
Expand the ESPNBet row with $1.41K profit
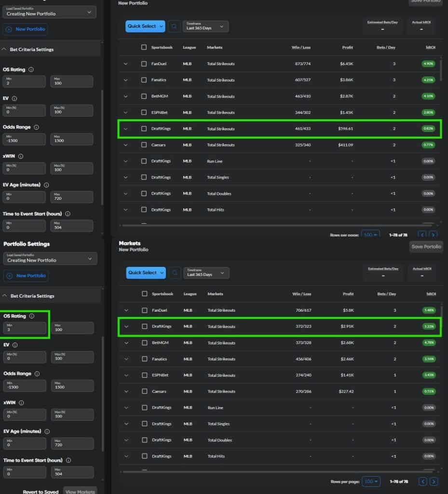[126, 375]
